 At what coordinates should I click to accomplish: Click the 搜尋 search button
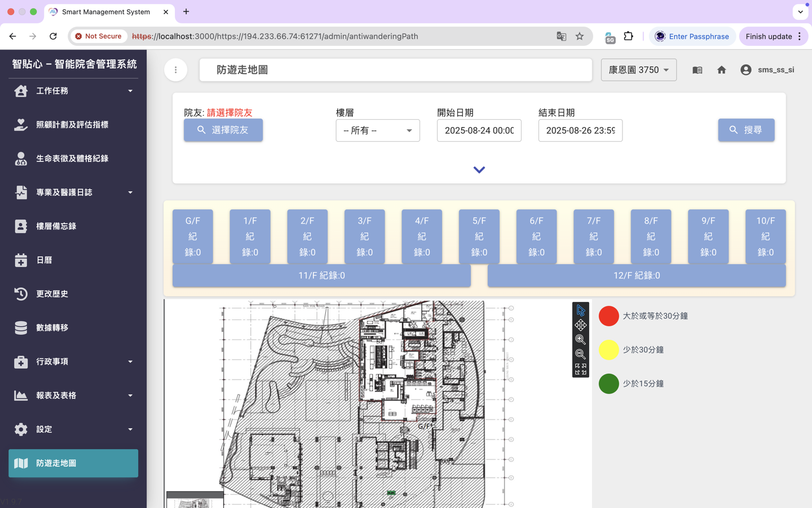tap(746, 130)
